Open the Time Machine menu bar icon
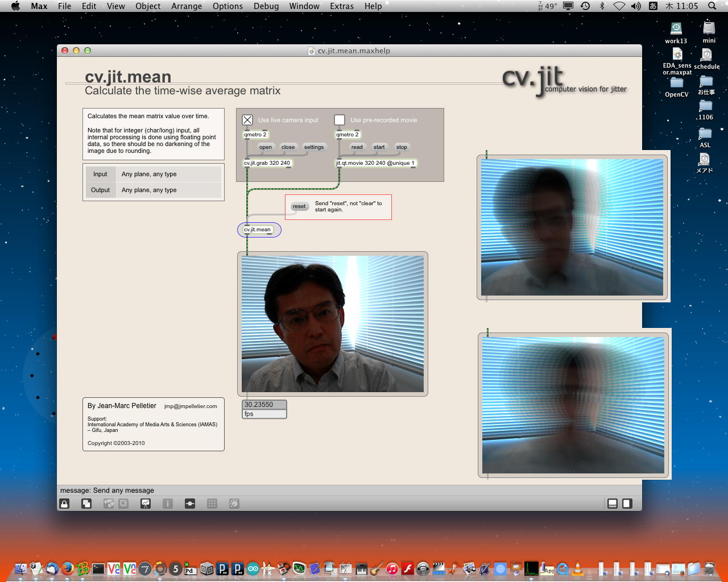This screenshot has height=582, width=728. pyautogui.click(x=585, y=6)
